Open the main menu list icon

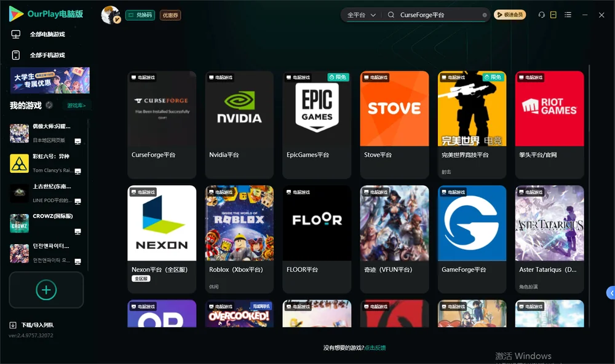(568, 15)
